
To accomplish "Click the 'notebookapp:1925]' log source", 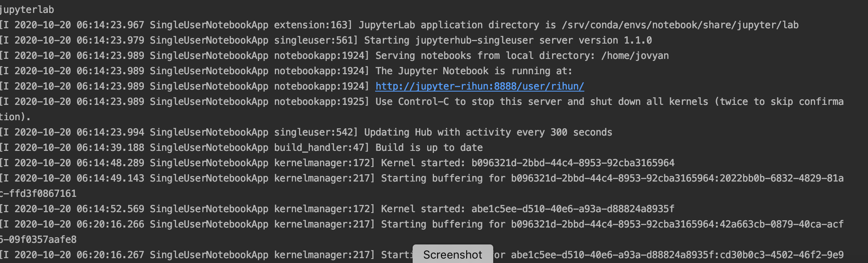I will (x=322, y=102).
